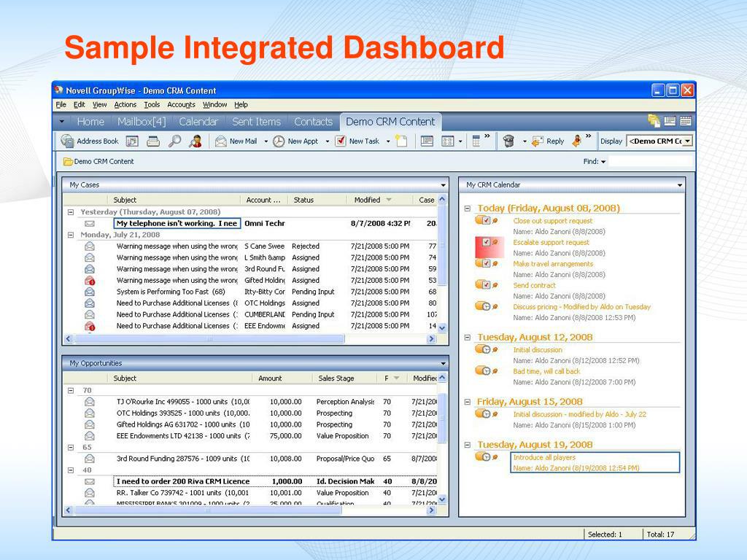The width and height of the screenshot is (747, 560).
Task: Open the New Task dropdown arrow
Action: coord(388,141)
